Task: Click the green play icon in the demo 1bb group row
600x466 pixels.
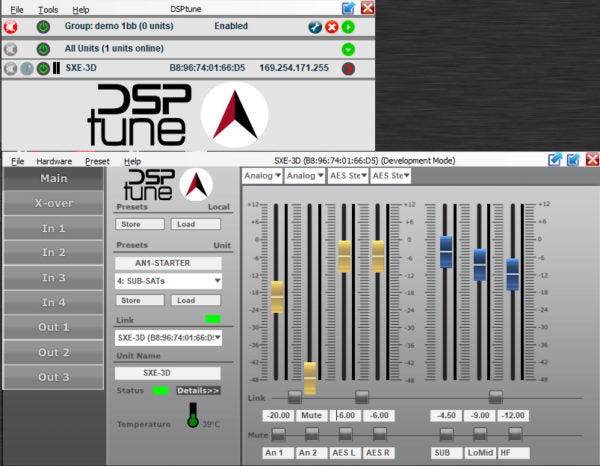Action: [x=348, y=26]
